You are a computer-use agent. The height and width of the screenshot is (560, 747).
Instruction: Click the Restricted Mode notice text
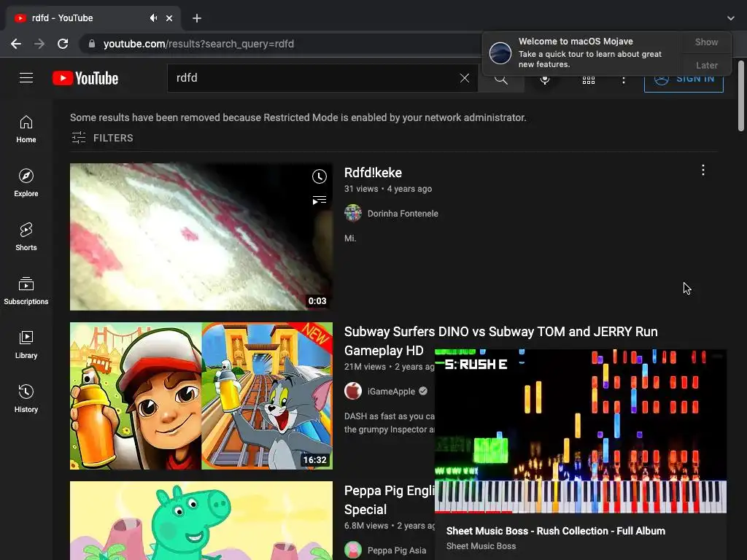coord(298,117)
